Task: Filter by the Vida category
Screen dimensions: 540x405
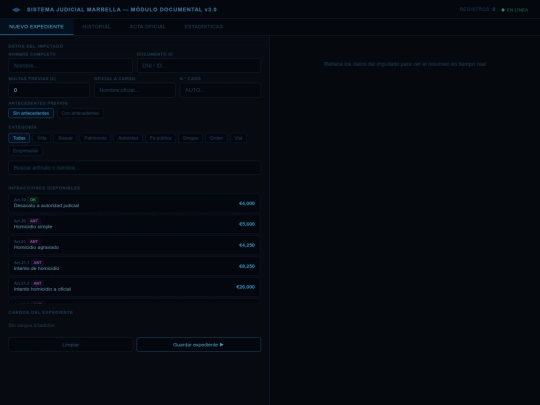Action: click(42, 138)
